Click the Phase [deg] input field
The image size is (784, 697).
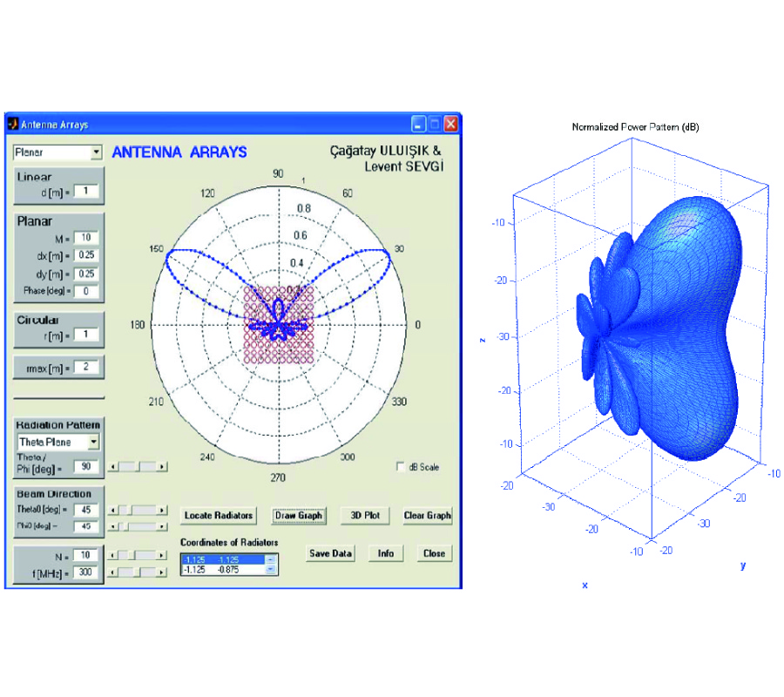pyautogui.click(x=86, y=290)
